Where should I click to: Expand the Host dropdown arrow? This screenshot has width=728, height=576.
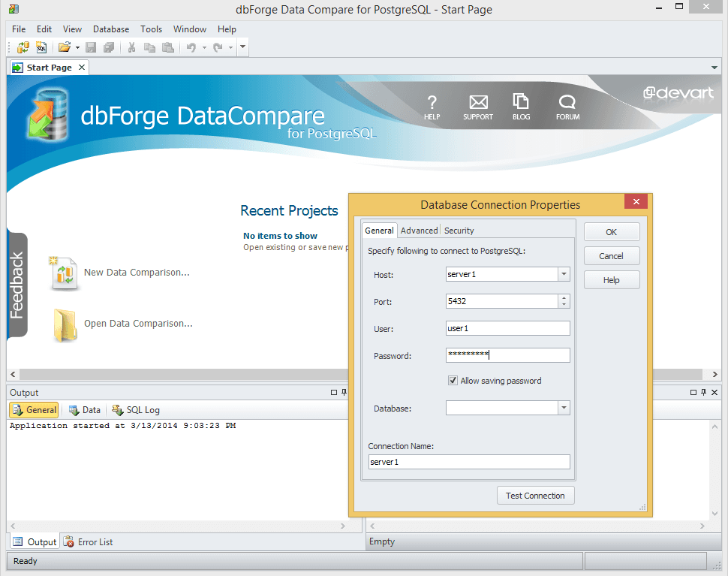[564, 274]
